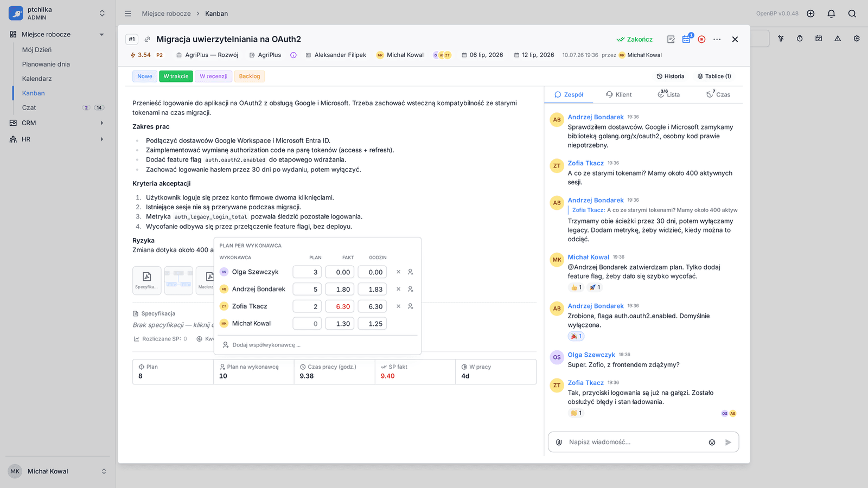This screenshot has height=488, width=868.
Task: Open notifications bell icon
Action: (x=831, y=14)
